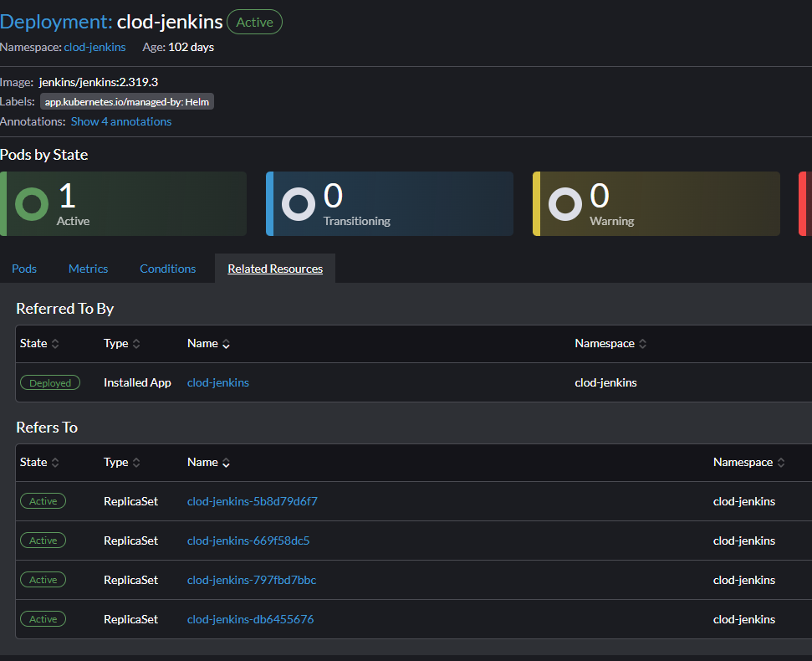Image resolution: width=812 pixels, height=661 pixels.
Task: View the Conditions tab
Action: coord(167,269)
